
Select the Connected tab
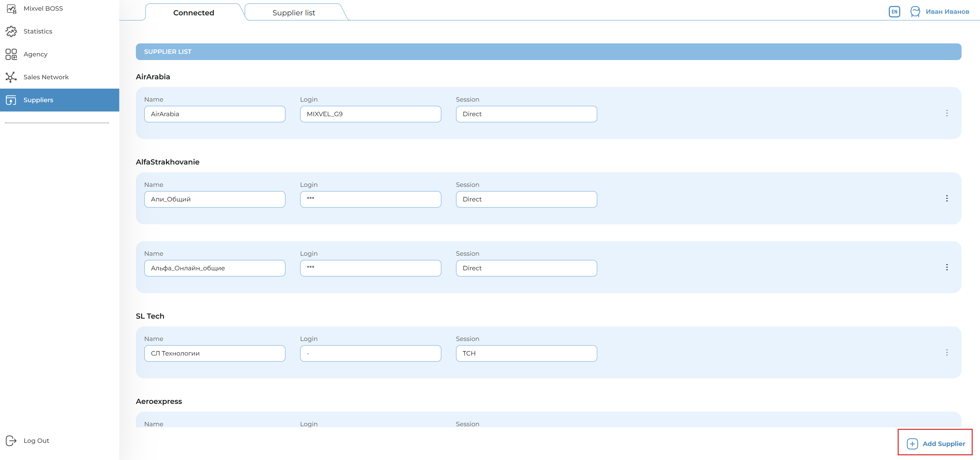[194, 13]
